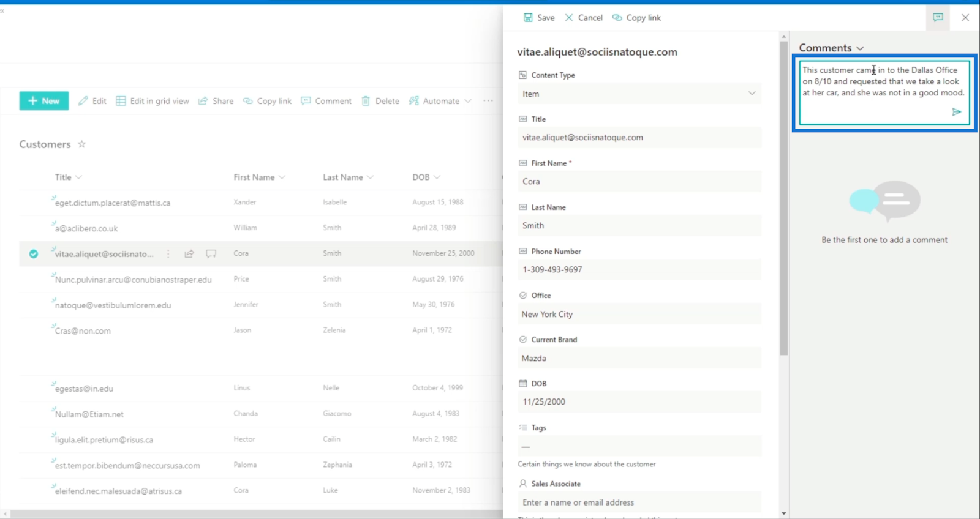Screen dimensions: 980x519
Task: Edit the Title field value
Action: click(x=639, y=138)
